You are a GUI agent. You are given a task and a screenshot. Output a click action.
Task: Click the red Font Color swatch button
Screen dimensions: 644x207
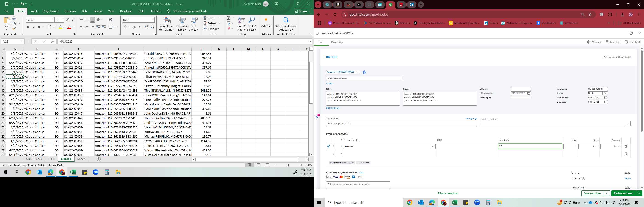coord(69,27)
